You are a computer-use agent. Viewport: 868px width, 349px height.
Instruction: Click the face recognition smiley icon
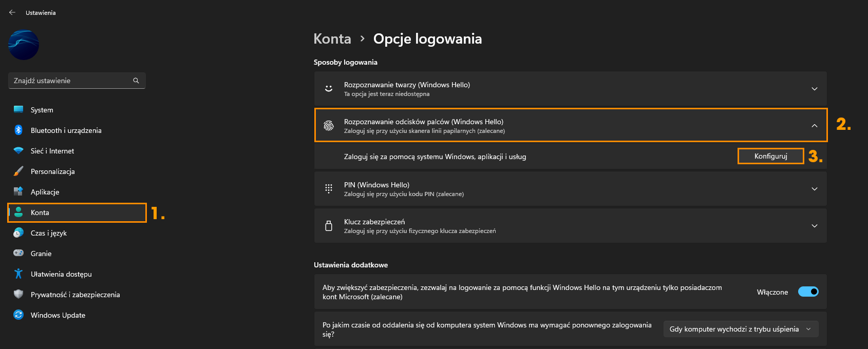[x=329, y=89]
